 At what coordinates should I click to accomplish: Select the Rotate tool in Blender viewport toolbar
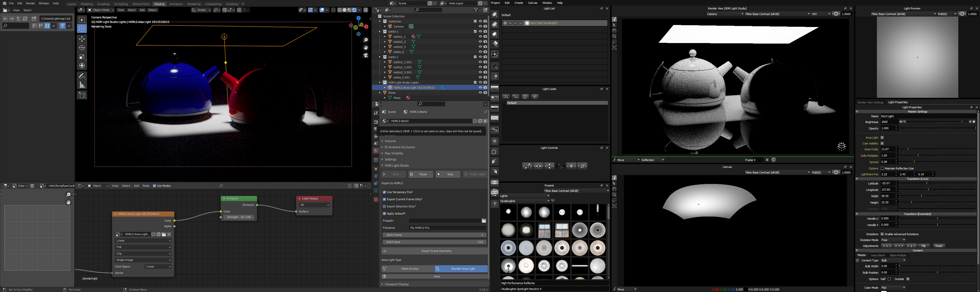click(82, 48)
